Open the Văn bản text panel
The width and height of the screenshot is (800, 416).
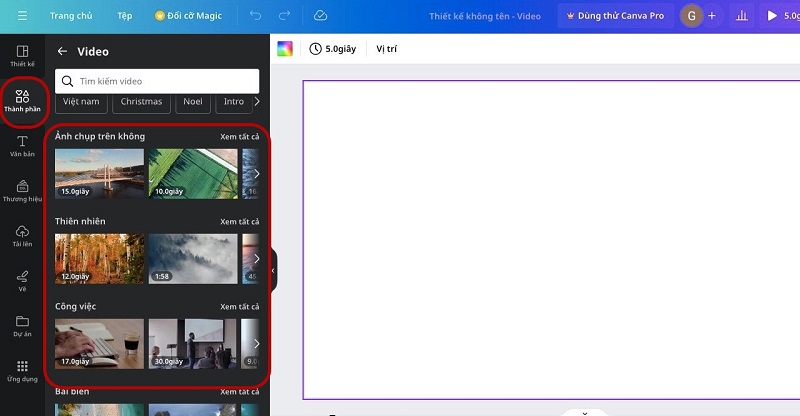[22, 146]
